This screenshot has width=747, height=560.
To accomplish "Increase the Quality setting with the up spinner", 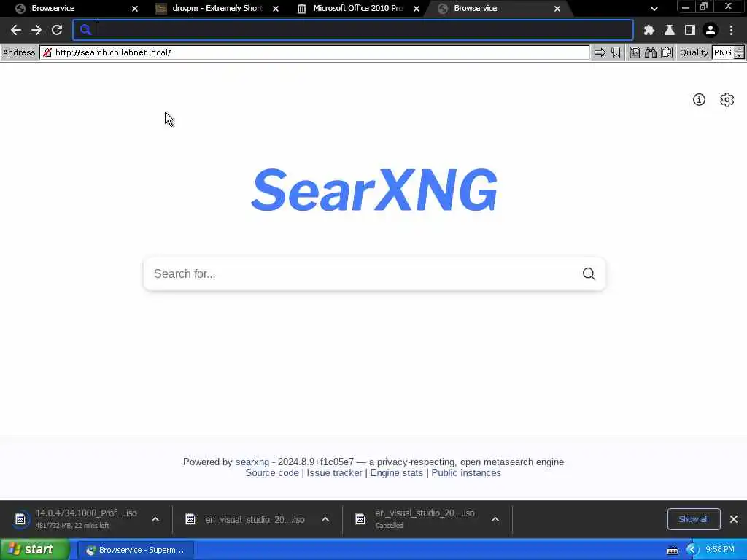I will [x=739, y=49].
